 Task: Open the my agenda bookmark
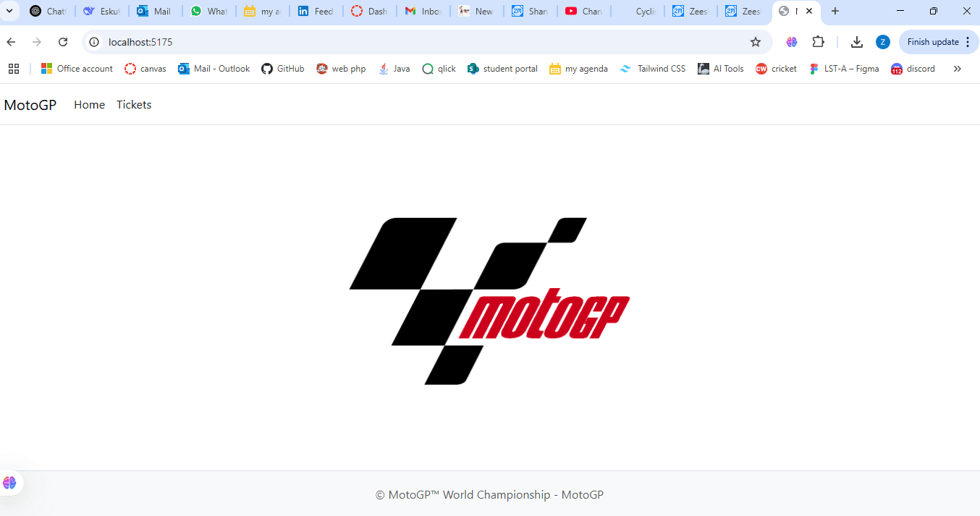coord(578,69)
